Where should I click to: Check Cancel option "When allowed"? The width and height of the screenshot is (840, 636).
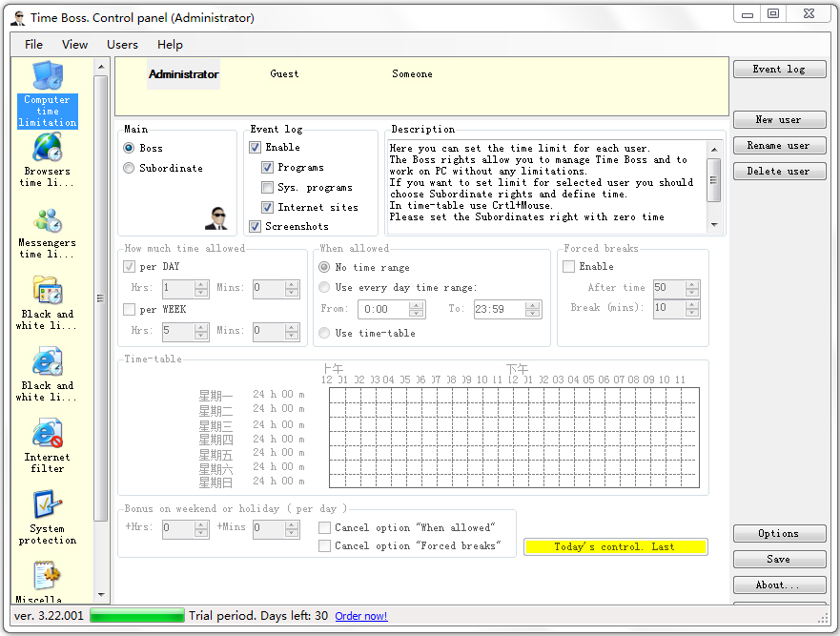[x=324, y=527]
